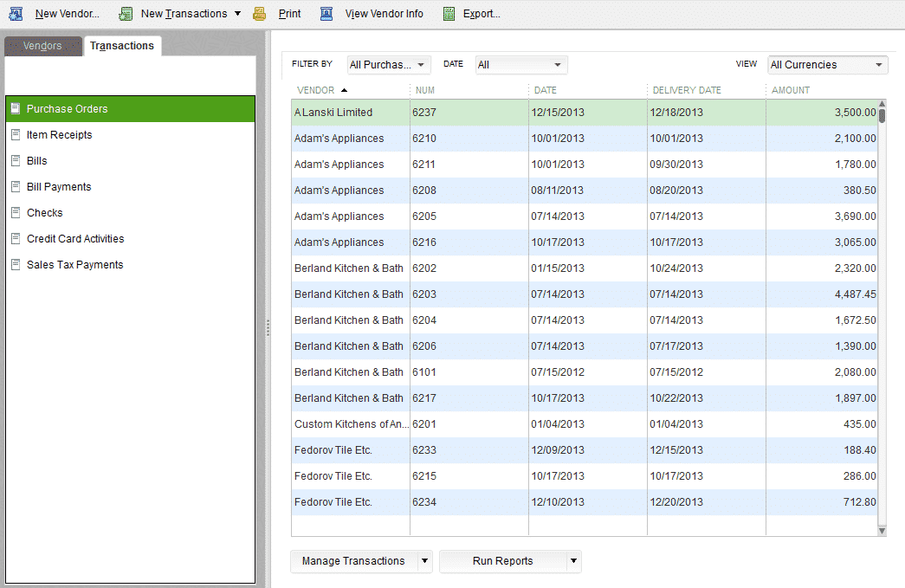
Task: Click the View Vendor Info label
Action: (385, 14)
